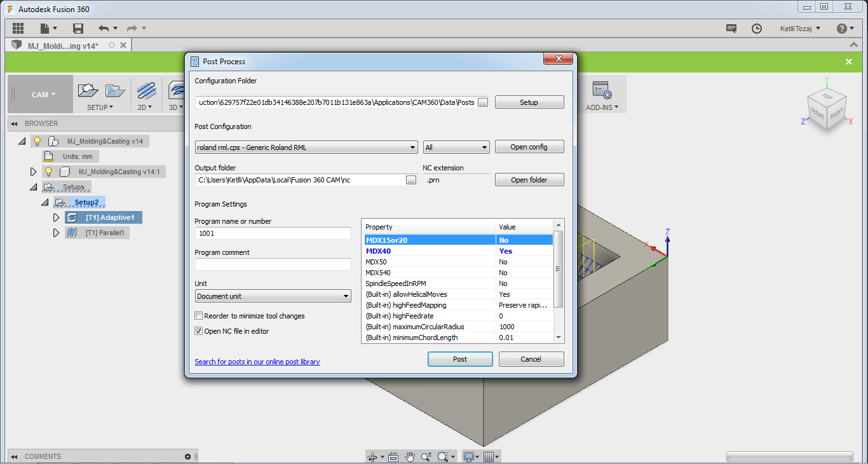This screenshot has width=868, height=464.
Task: Click the Zoom Window fit icon
Action: point(443,456)
